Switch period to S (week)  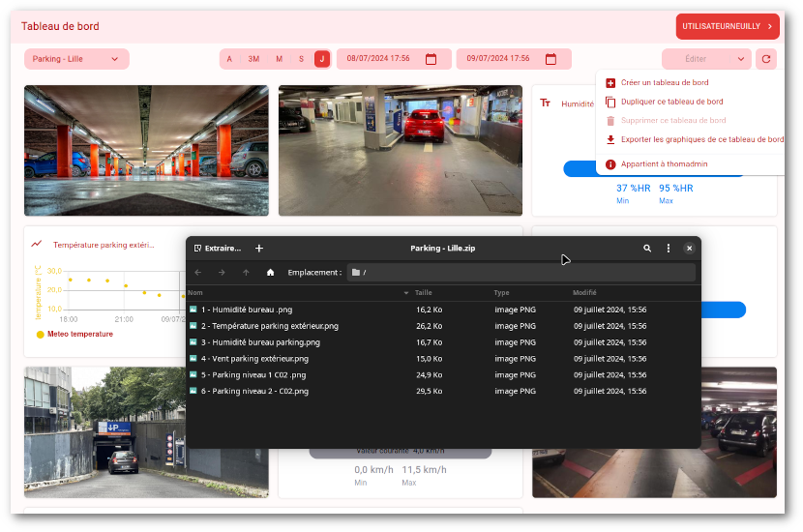point(301,59)
